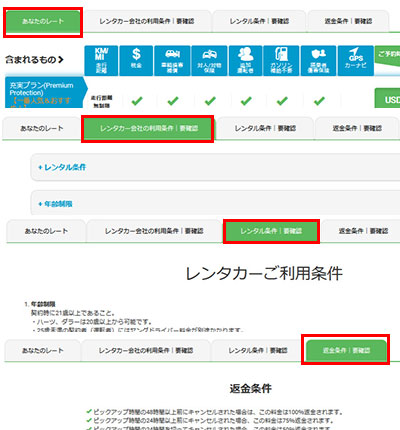Click the KM/MI mileage icon
400x430 pixels.
click(101, 61)
